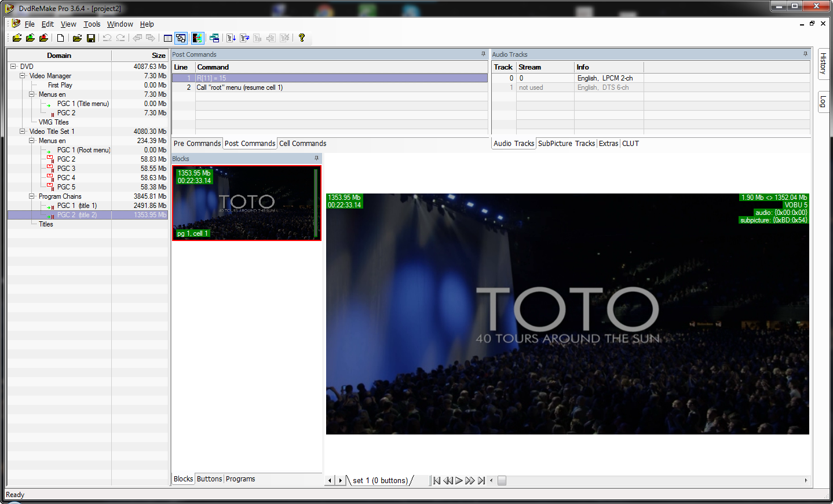Switch to the Cell Commands tab
Viewport: 833px width, 504px height.
pos(302,144)
